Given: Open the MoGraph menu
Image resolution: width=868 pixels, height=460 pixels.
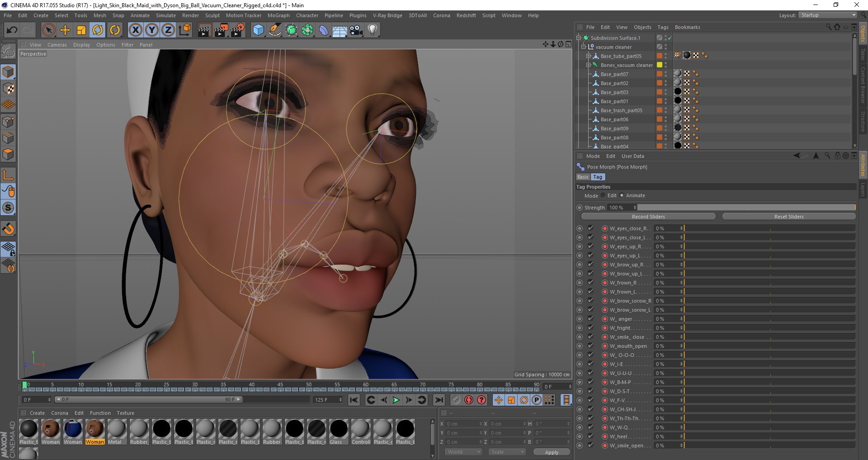Looking at the screenshot, I should point(278,15).
